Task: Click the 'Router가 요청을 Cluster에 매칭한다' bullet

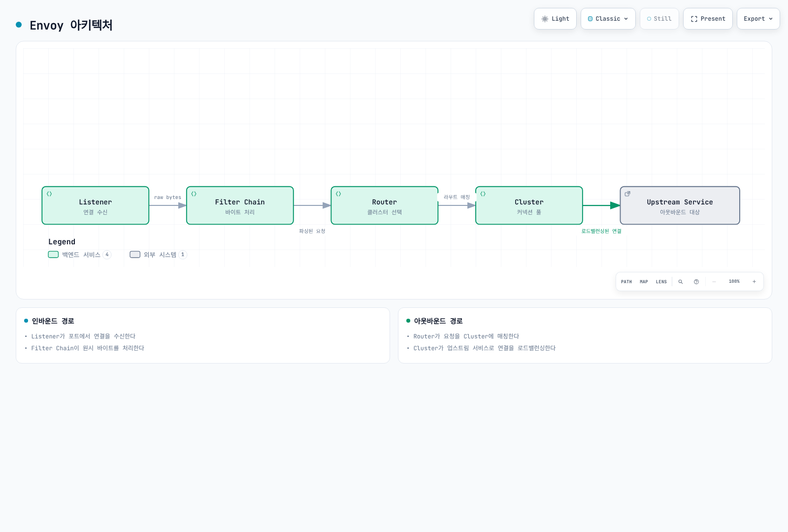Action: point(466,336)
